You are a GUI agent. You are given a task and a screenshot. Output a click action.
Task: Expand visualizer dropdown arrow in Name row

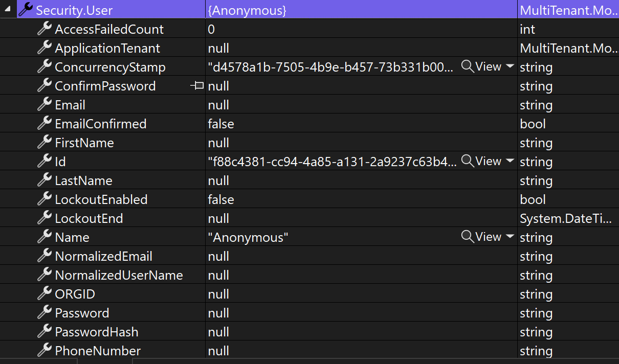click(510, 237)
